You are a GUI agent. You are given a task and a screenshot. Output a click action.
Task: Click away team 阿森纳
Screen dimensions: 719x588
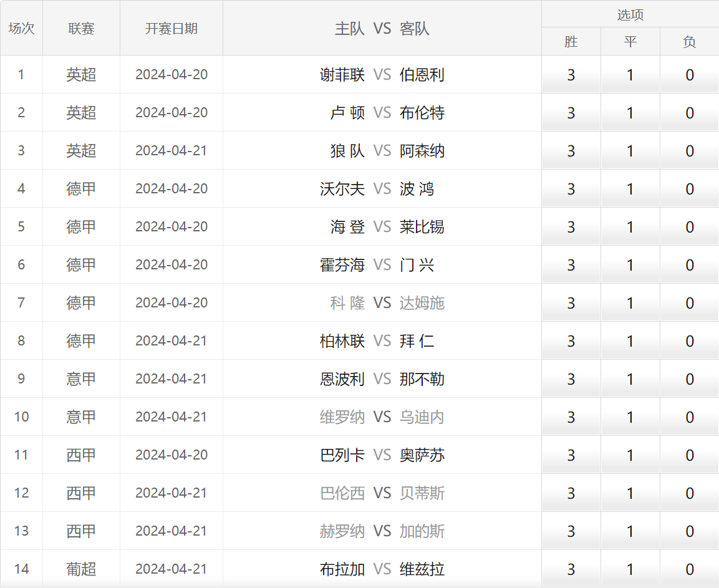tap(422, 151)
